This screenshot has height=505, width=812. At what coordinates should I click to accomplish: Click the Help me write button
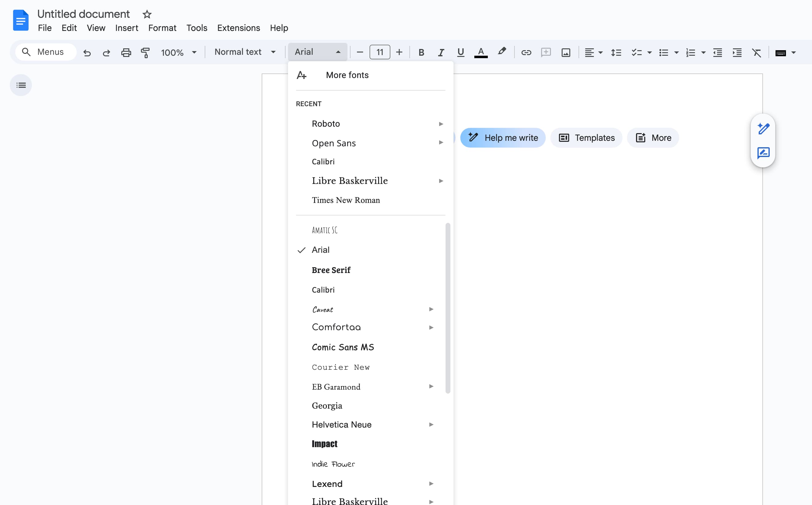click(503, 137)
